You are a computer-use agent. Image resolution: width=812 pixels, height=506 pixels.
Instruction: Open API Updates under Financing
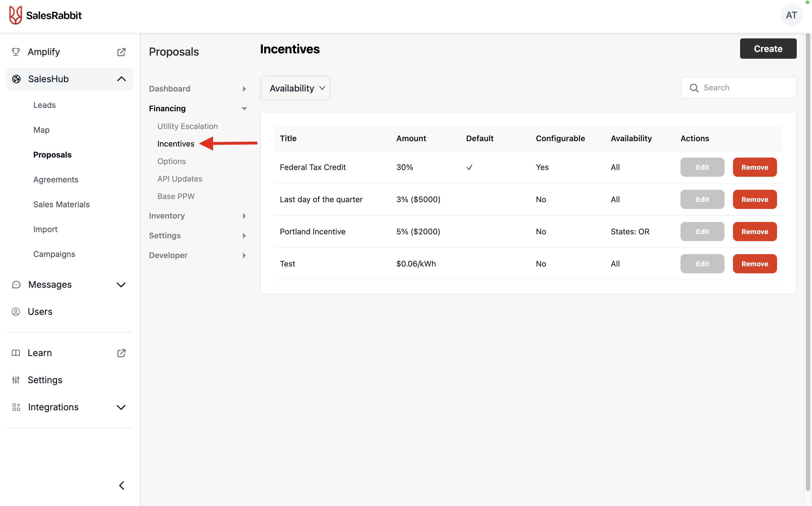(x=180, y=179)
